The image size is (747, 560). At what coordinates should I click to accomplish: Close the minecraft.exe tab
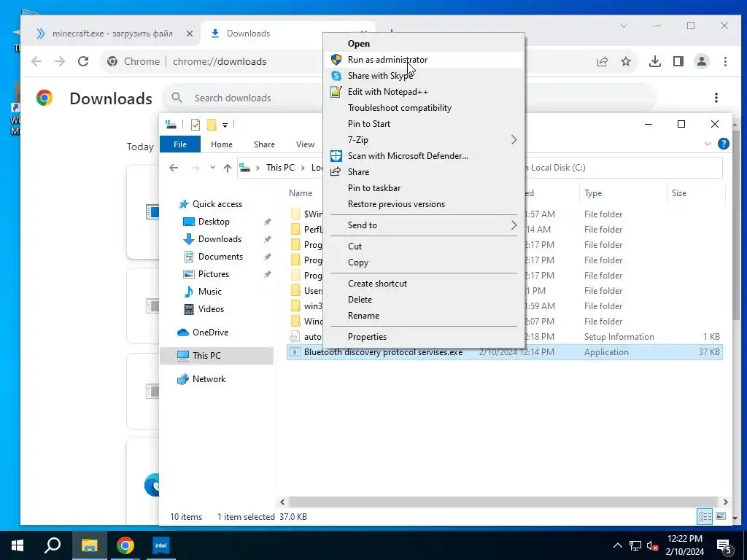click(190, 34)
